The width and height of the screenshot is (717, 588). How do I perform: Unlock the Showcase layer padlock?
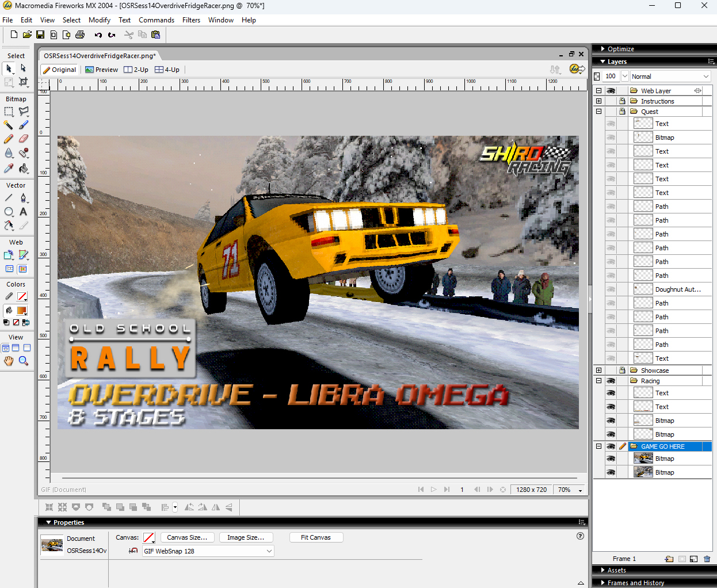click(622, 371)
